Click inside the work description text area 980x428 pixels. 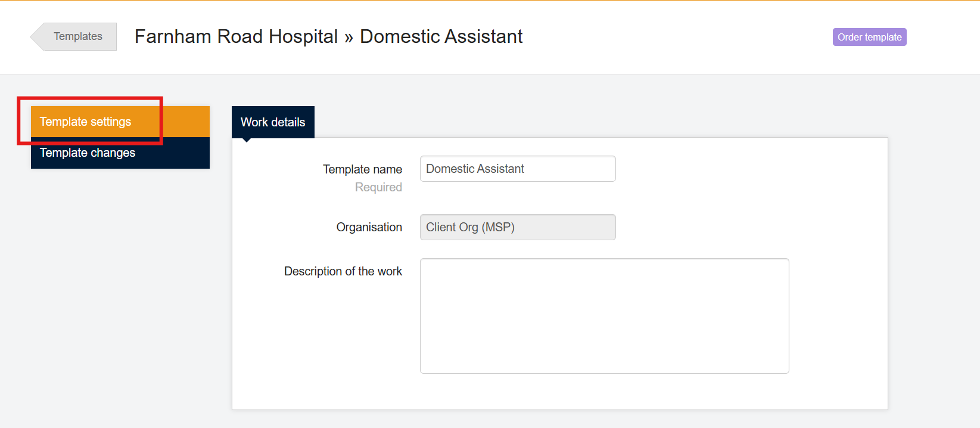pos(604,316)
